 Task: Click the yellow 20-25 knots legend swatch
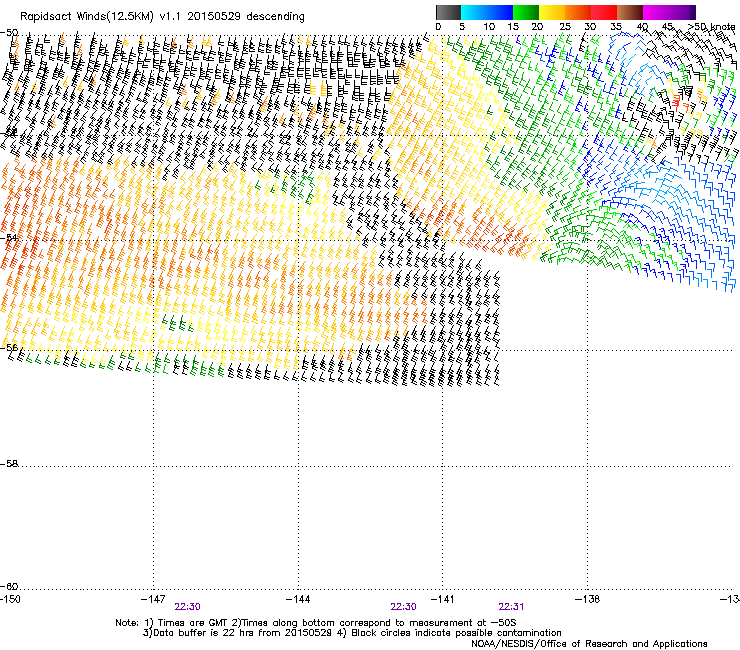point(552,12)
